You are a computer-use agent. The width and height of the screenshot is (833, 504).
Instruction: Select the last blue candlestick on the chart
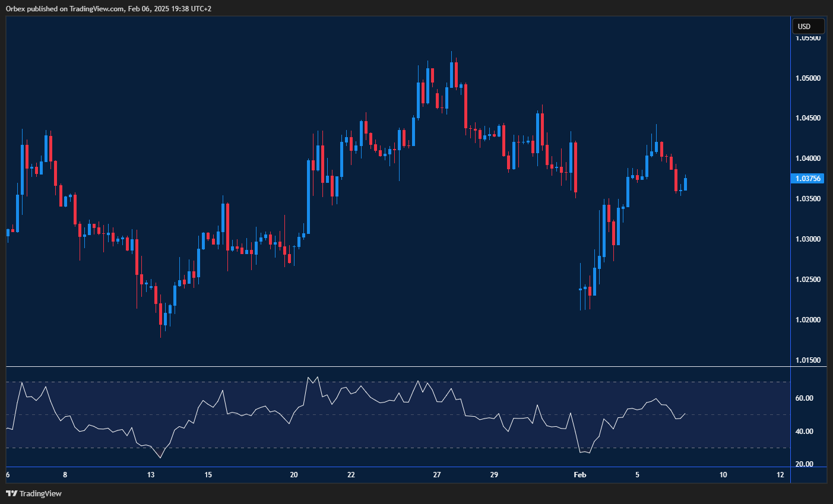coord(685,184)
